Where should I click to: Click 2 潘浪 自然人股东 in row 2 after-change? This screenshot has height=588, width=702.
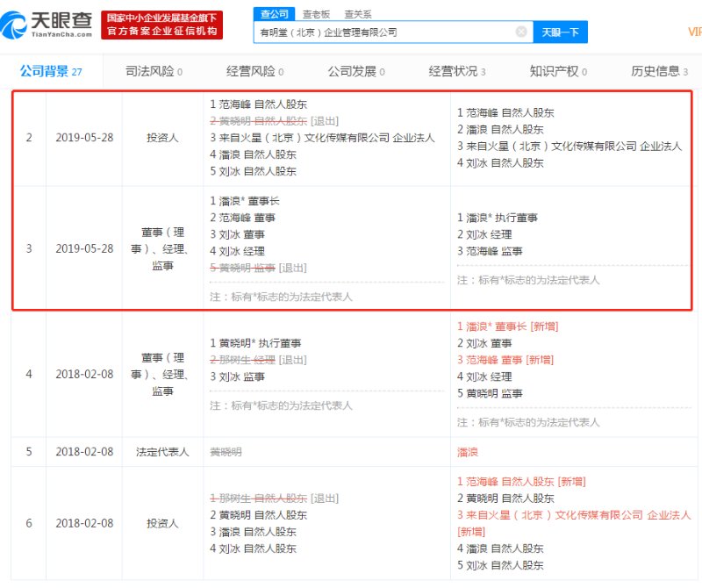click(500, 129)
